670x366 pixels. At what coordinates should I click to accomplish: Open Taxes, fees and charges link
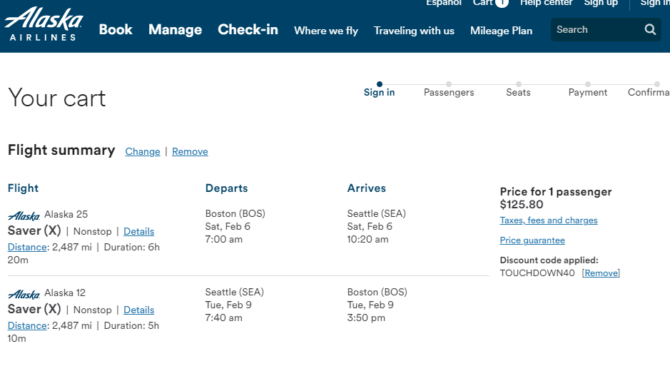549,220
